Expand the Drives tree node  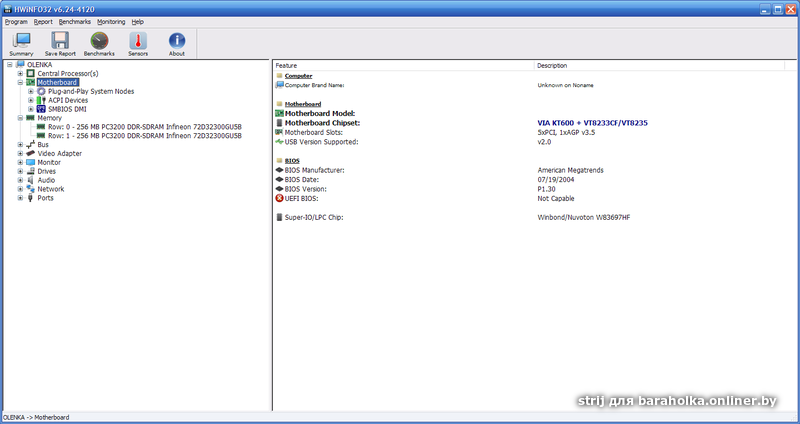click(x=20, y=171)
